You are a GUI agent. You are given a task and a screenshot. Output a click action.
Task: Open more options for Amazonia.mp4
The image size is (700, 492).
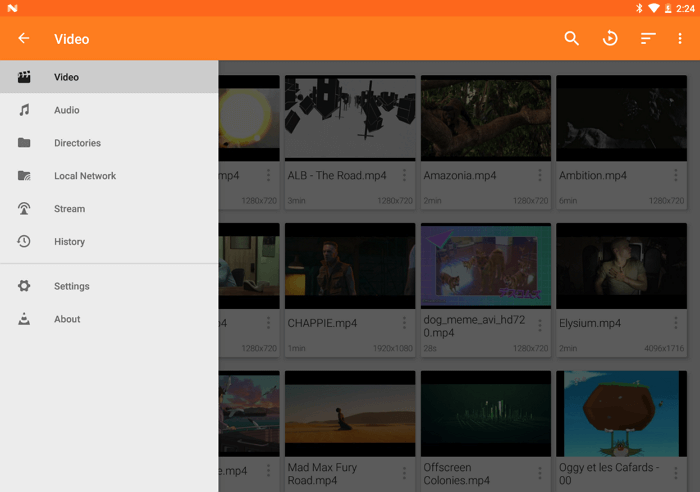pyautogui.click(x=540, y=176)
